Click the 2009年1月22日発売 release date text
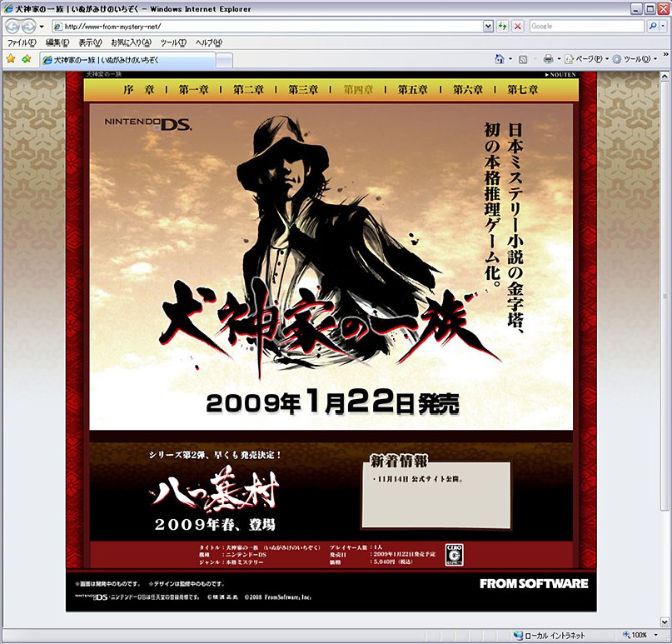The width and height of the screenshot is (672, 644). click(x=332, y=402)
